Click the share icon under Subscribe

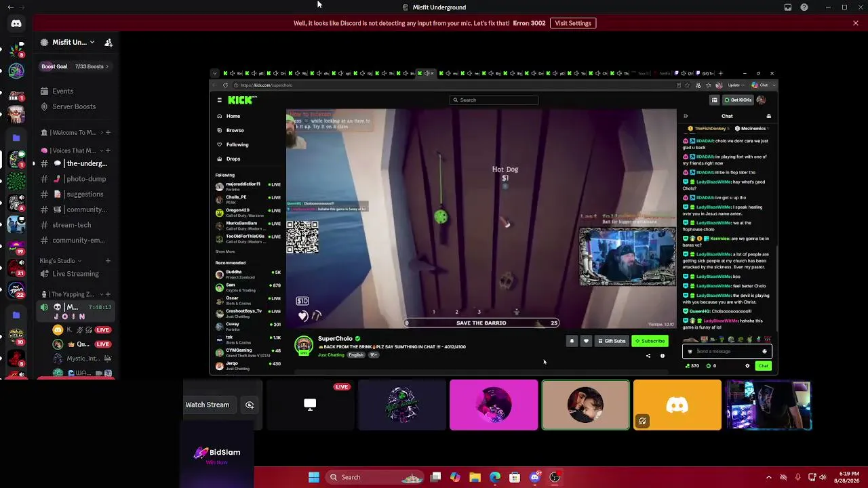(648, 356)
